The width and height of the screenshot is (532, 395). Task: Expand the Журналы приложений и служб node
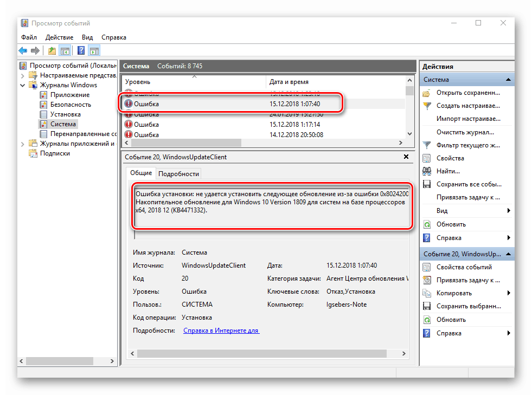click(x=22, y=144)
